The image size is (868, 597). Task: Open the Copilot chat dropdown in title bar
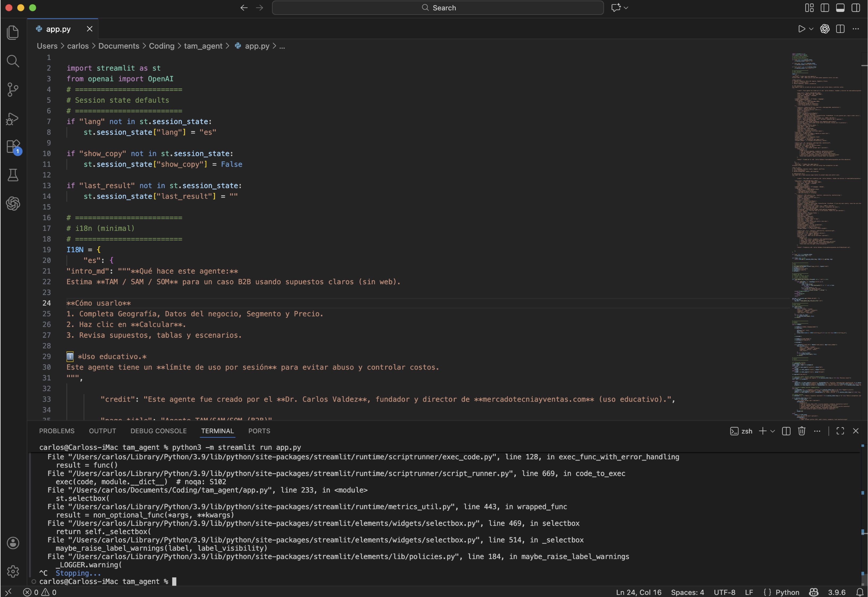pos(626,8)
